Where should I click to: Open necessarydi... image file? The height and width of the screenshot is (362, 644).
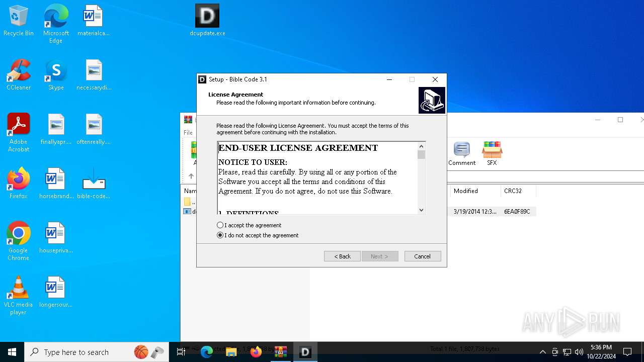[94, 75]
